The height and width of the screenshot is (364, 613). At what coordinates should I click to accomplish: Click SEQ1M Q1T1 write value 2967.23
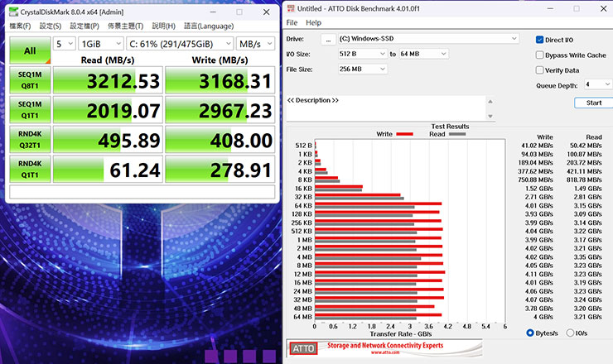(x=220, y=110)
